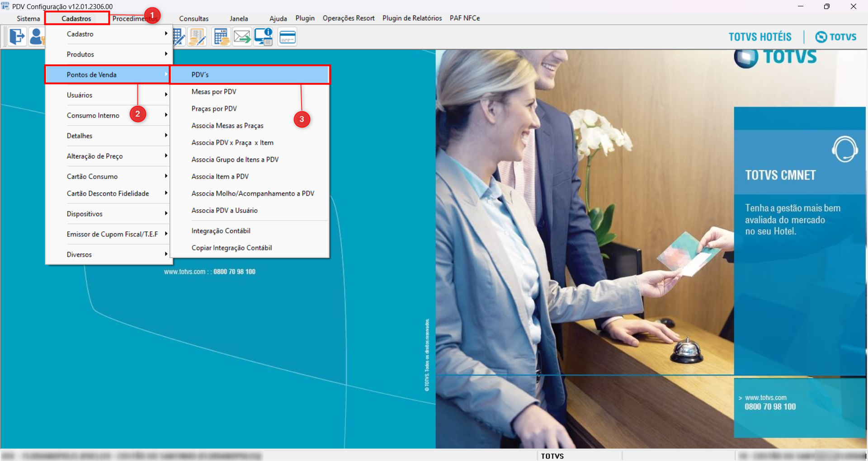868x461 pixels.
Task: Open the Sistema menu
Action: pyautogui.click(x=28, y=19)
